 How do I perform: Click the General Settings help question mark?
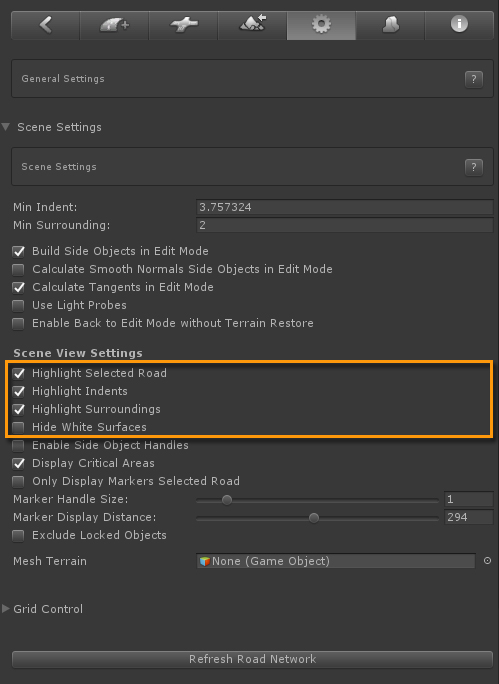click(x=474, y=79)
